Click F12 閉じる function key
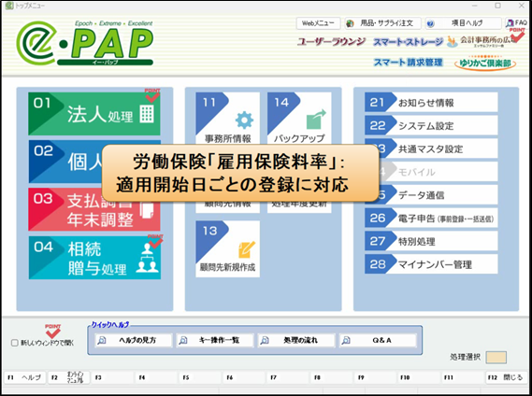Viewport: 532px width, 396px height. [507, 377]
